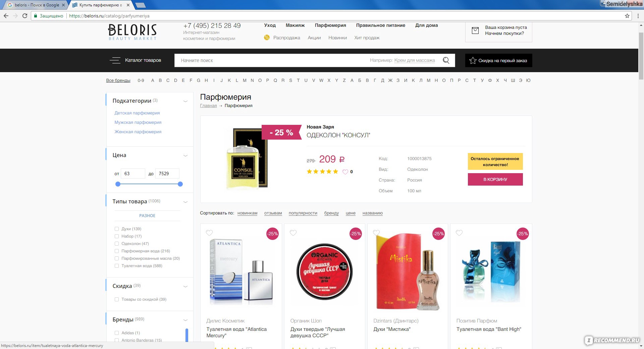Open the Новинки section
Screen dimensions: 644x349
pyautogui.click(x=337, y=38)
